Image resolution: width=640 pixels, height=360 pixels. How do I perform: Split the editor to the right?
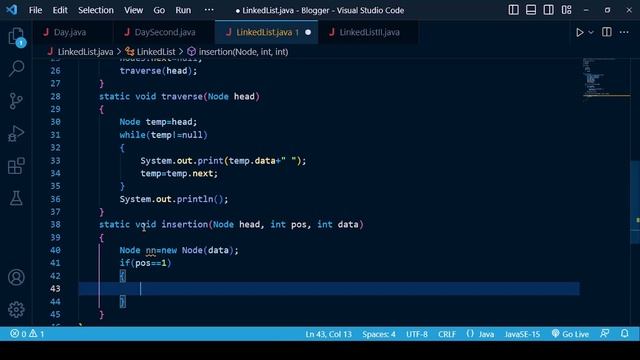pos(607,32)
